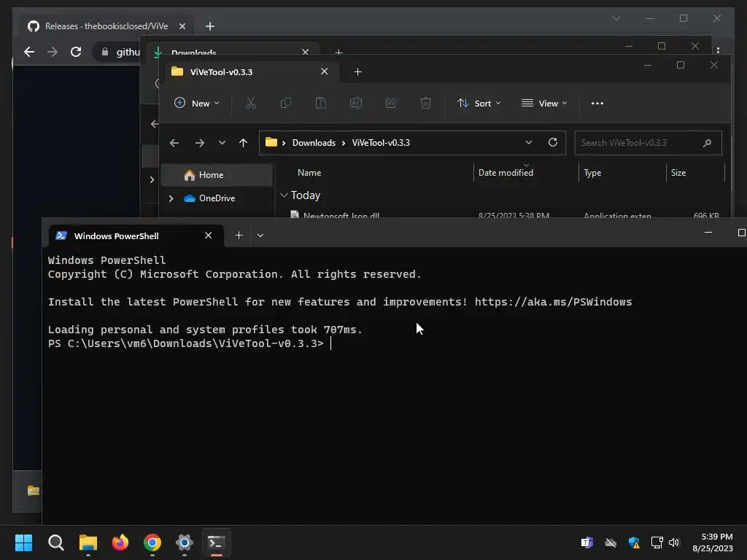Sort by the Type column header
The image size is (747, 560).
tap(592, 173)
